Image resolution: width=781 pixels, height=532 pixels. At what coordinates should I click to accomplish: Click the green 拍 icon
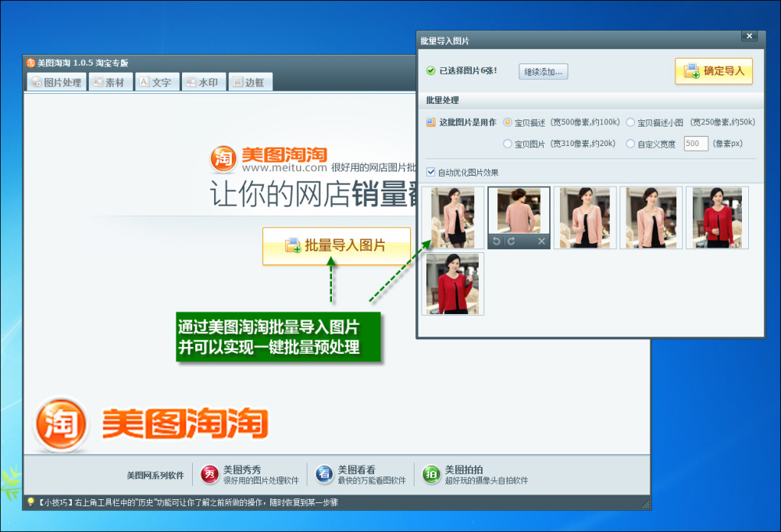(x=431, y=474)
